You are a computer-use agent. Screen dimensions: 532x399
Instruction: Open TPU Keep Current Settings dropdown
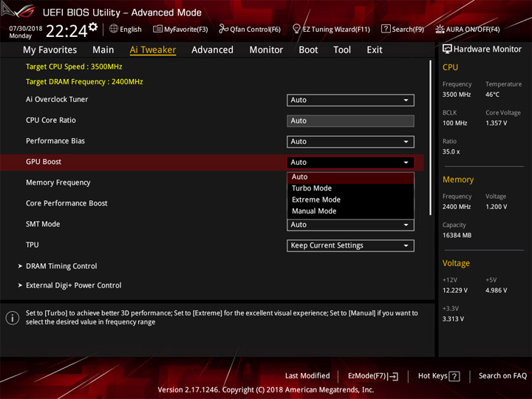click(350, 245)
